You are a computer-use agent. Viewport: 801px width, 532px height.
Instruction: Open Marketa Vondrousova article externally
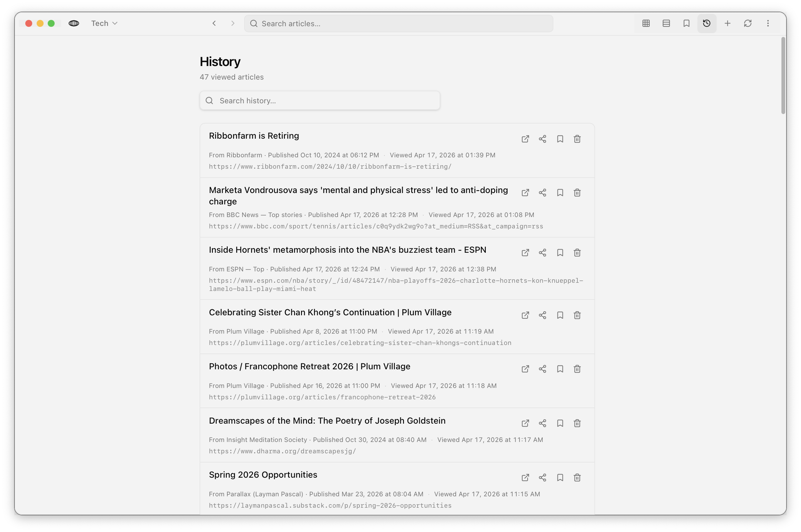point(525,193)
